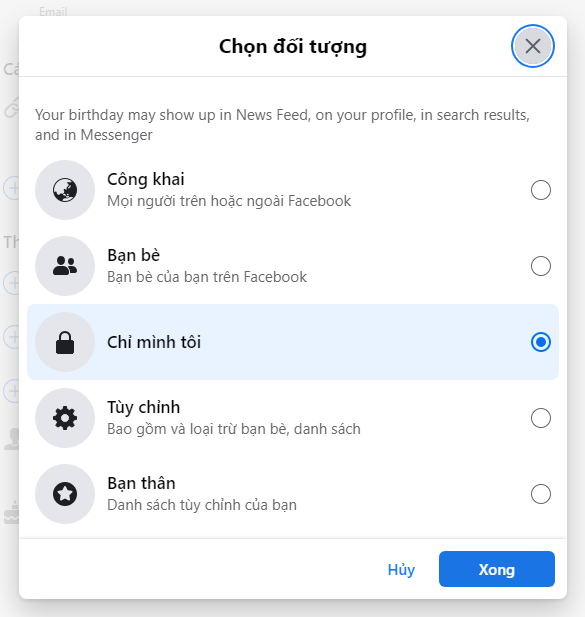Choose the Công khai option label

click(x=146, y=179)
